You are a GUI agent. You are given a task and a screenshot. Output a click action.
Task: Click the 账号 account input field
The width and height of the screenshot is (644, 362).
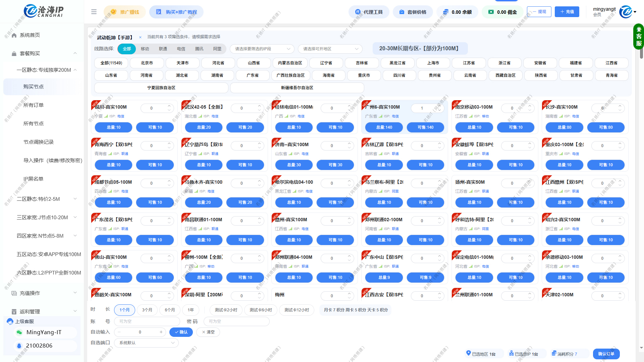click(x=147, y=321)
